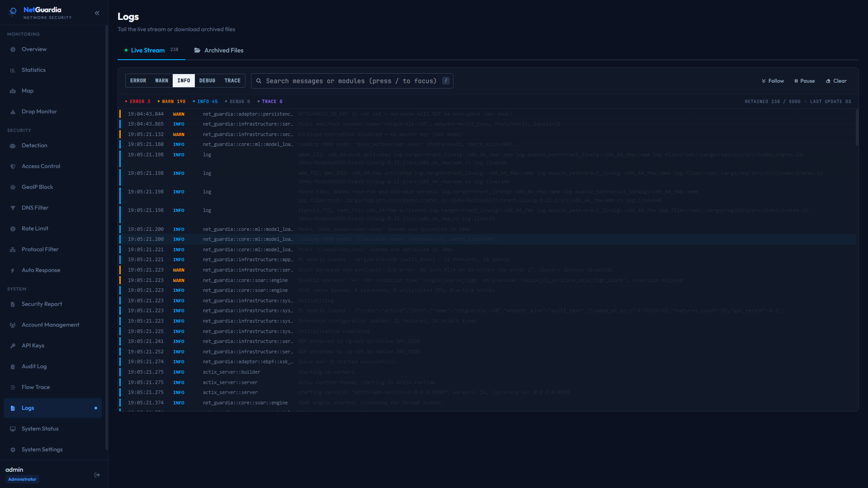
Task: Switch to the Archived Files tab
Action: [219, 50]
